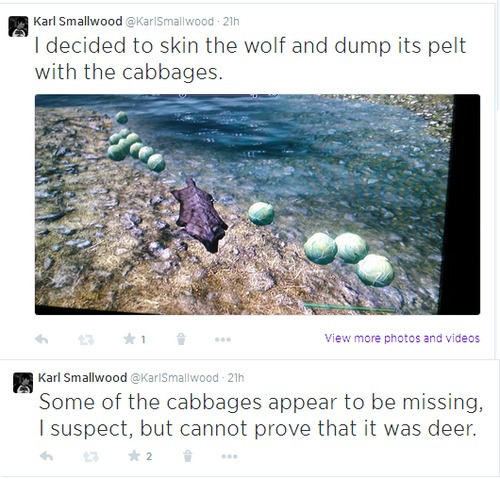
Task: Favorite the wolf pelt tweet star
Action: point(129,339)
